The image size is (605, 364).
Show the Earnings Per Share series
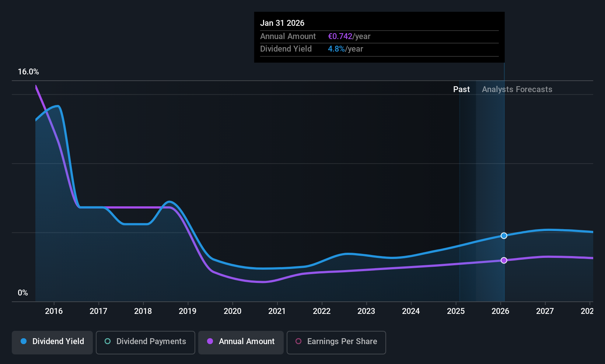(x=336, y=343)
